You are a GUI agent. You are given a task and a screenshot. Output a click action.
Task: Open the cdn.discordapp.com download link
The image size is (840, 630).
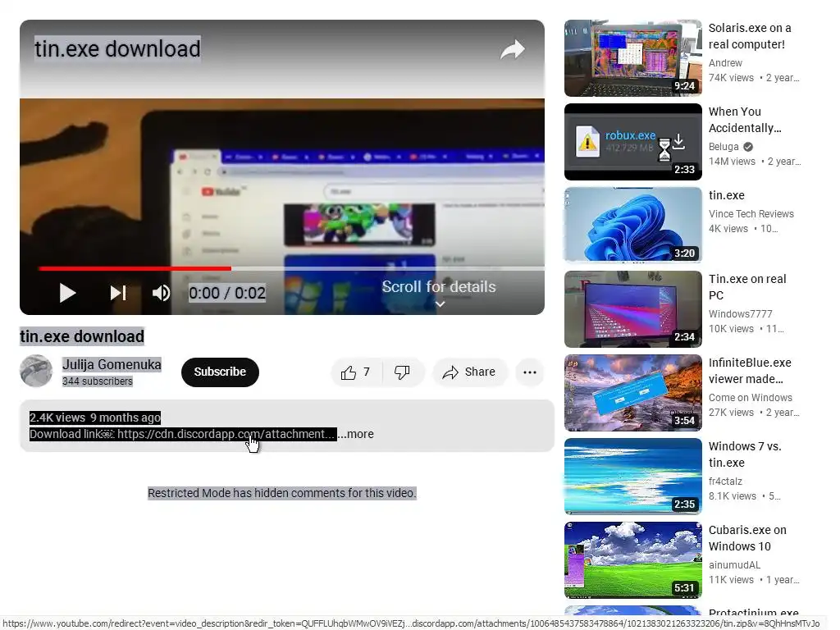point(226,434)
